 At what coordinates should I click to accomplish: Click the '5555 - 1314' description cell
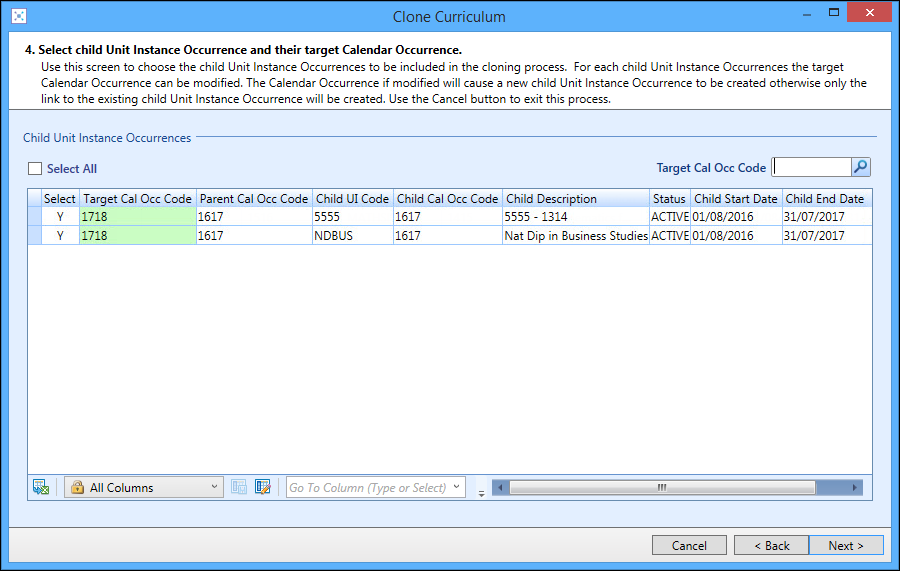576,216
